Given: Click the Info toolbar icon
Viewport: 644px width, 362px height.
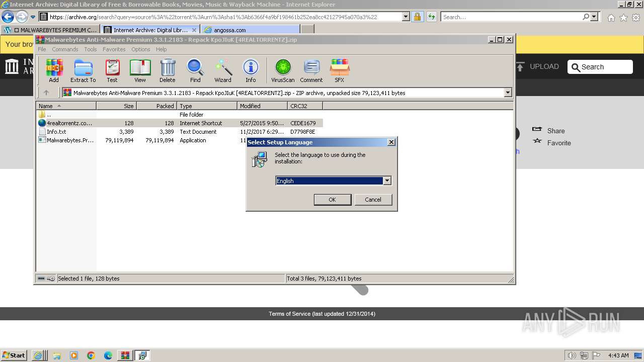Looking at the screenshot, I should pyautogui.click(x=251, y=70).
